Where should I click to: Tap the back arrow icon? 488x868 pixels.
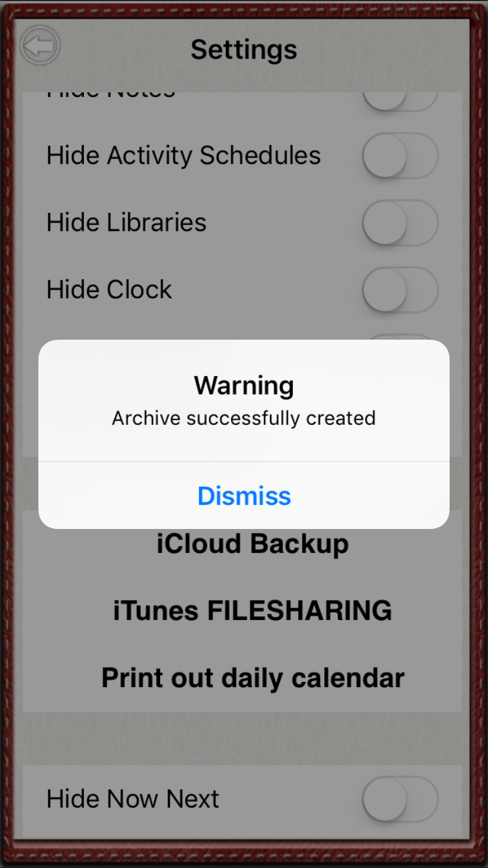(x=40, y=47)
